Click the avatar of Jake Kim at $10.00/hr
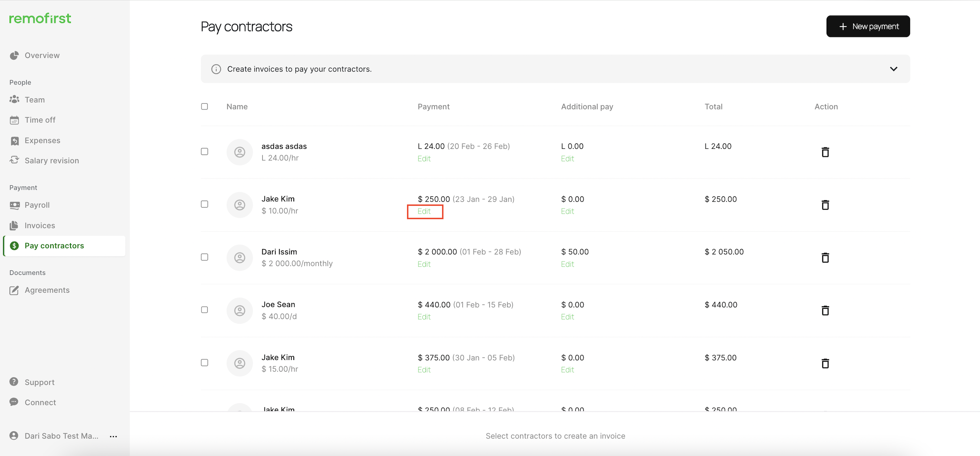The height and width of the screenshot is (456, 980). pos(240,205)
